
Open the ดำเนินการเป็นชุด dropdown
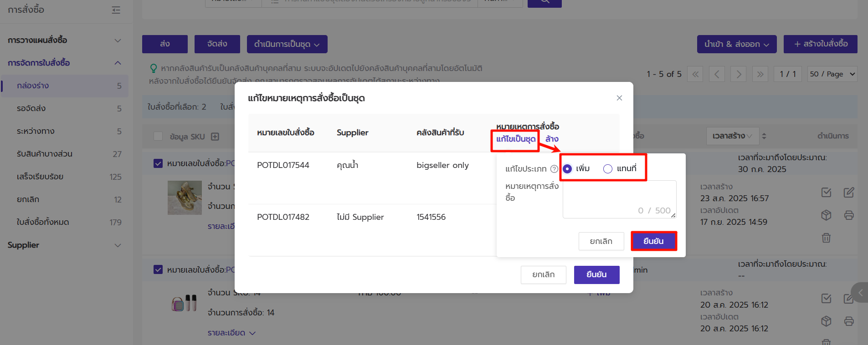287,44
